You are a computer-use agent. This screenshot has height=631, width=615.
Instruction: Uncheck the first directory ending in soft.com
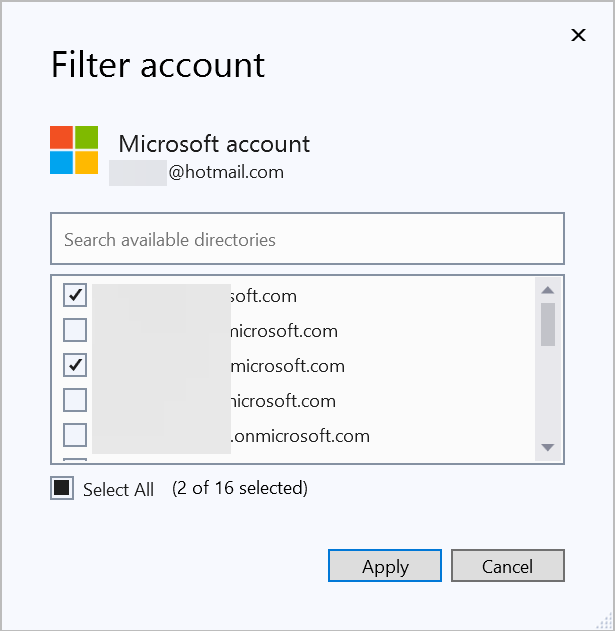(x=75, y=295)
